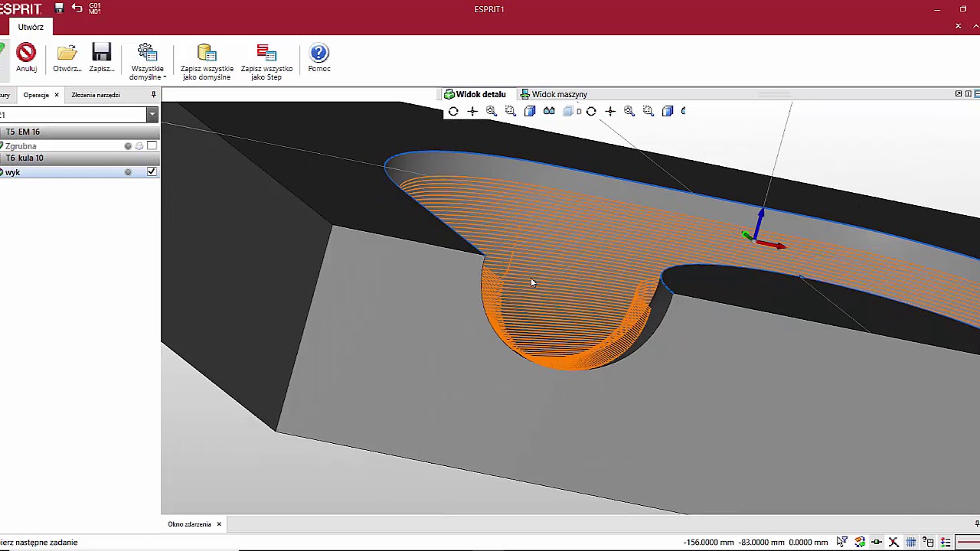Select the Zgrubna operation row
This screenshot has height=551, width=980.
(80, 145)
